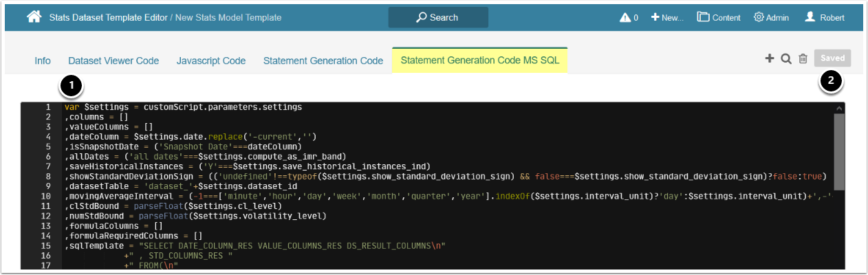Expand the New... creation menu
The height and width of the screenshot is (275, 868).
pyautogui.click(x=666, y=17)
